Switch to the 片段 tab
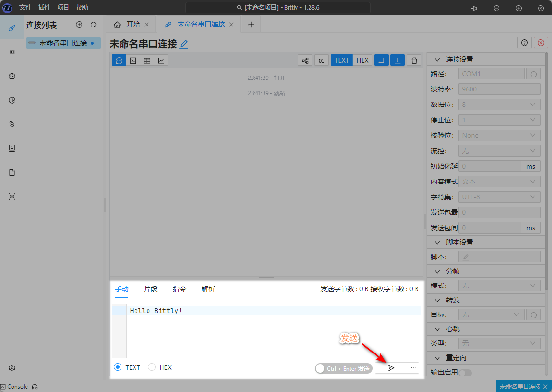Image resolution: width=552 pixels, height=392 pixels. [150, 289]
